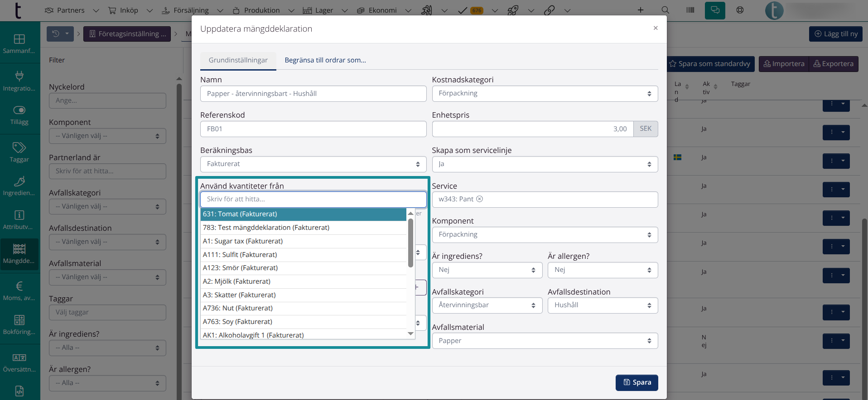Open the green chat messages icon
Viewport: 868px width, 400px height.
(x=715, y=10)
